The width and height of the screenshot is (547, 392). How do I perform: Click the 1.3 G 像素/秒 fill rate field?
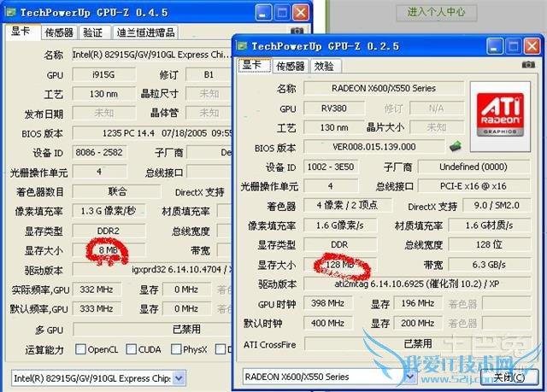(x=109, y=211)
